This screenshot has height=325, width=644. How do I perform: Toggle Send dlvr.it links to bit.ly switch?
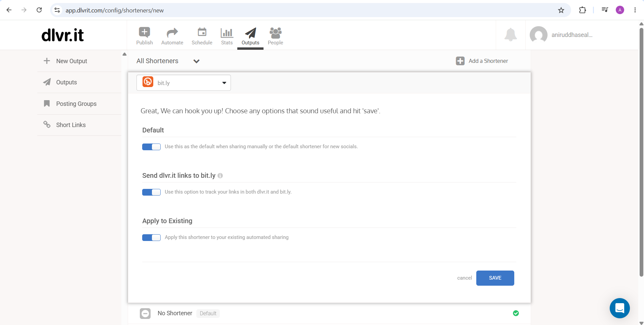[151, 192]
